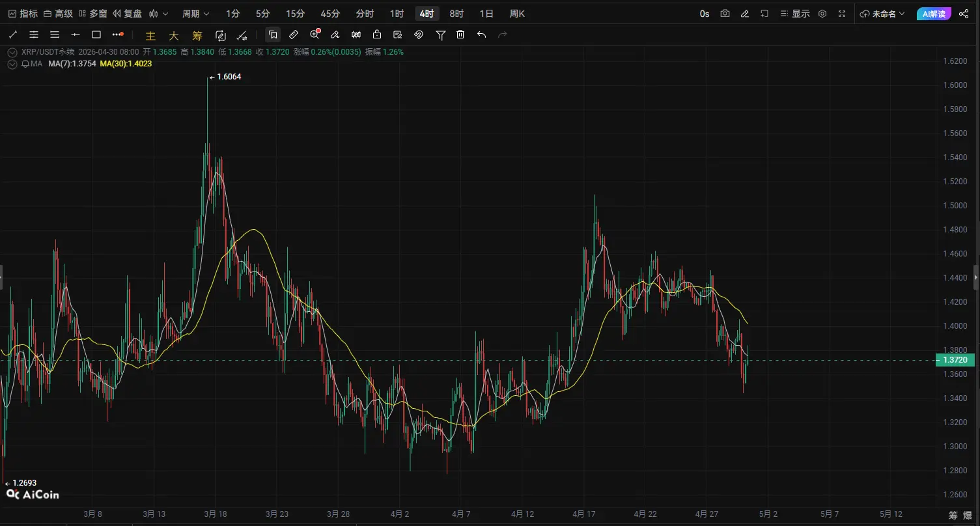Open the share icon at top right
The image size is (980, 526).
coord(964,14)
